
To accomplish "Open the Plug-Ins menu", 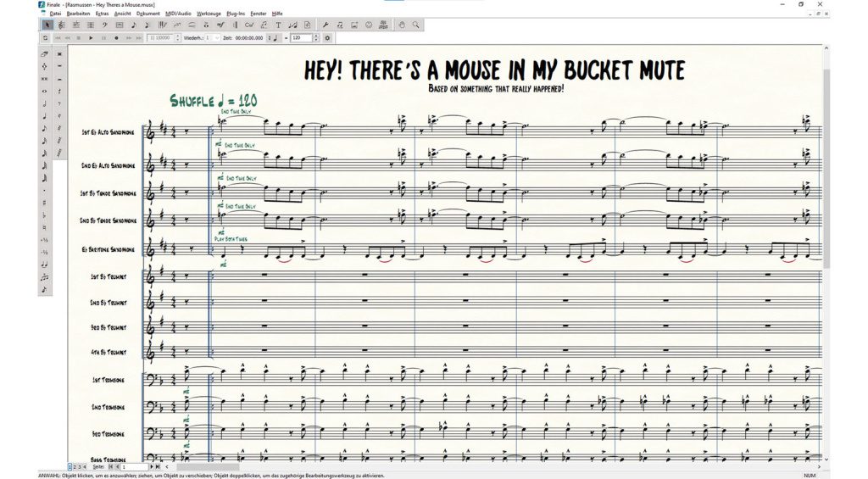I will tap(236, 14).
